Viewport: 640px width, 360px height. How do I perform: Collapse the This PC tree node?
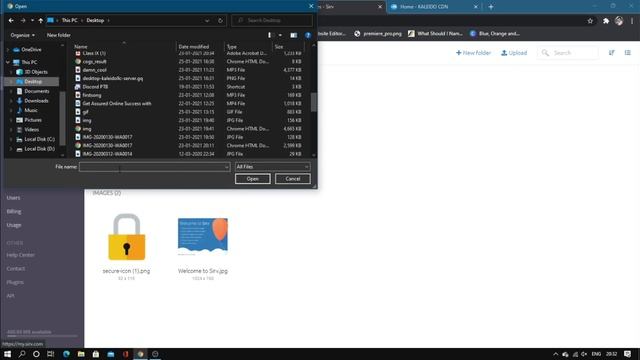pyautogui.click(x=8, y=62)
